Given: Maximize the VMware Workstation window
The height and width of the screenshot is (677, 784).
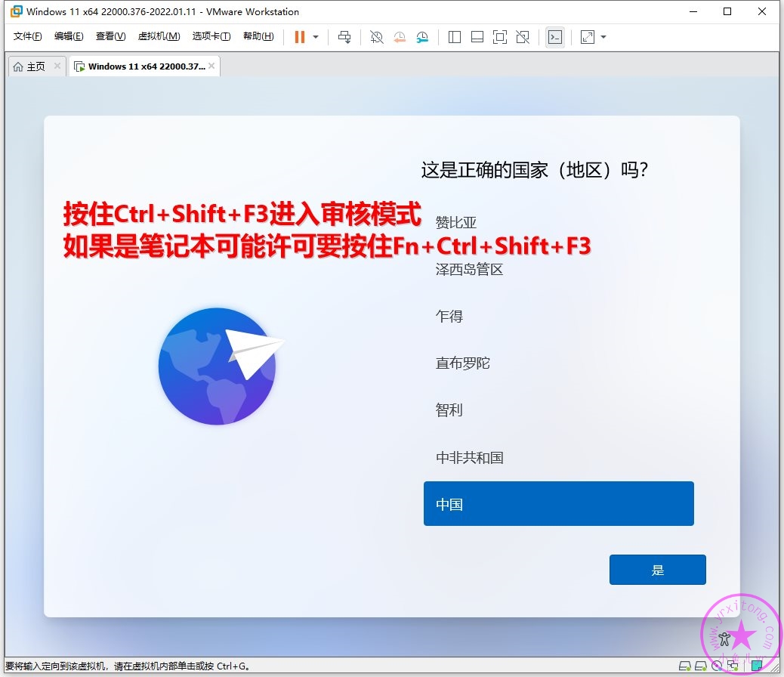Looking at the screenshot, I should tap(727, 11).
